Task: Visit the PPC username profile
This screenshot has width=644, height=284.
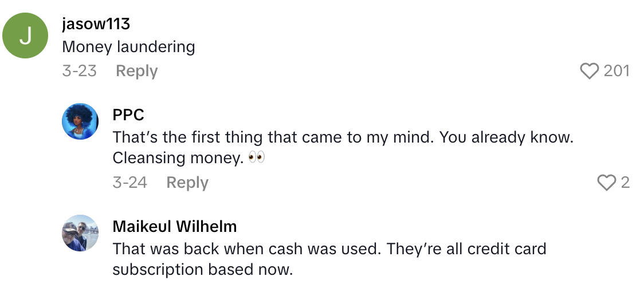Action: (128, 115)
